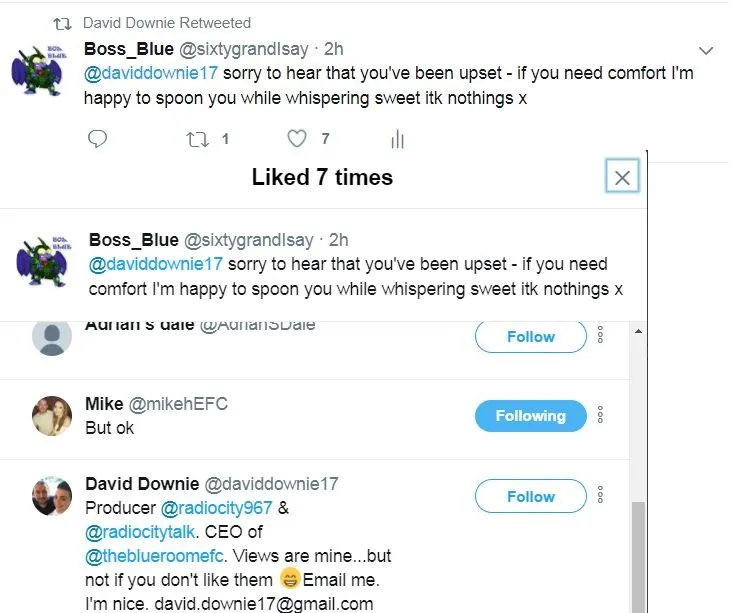Follow David Downie from liked list

click(x=530, y=496)
